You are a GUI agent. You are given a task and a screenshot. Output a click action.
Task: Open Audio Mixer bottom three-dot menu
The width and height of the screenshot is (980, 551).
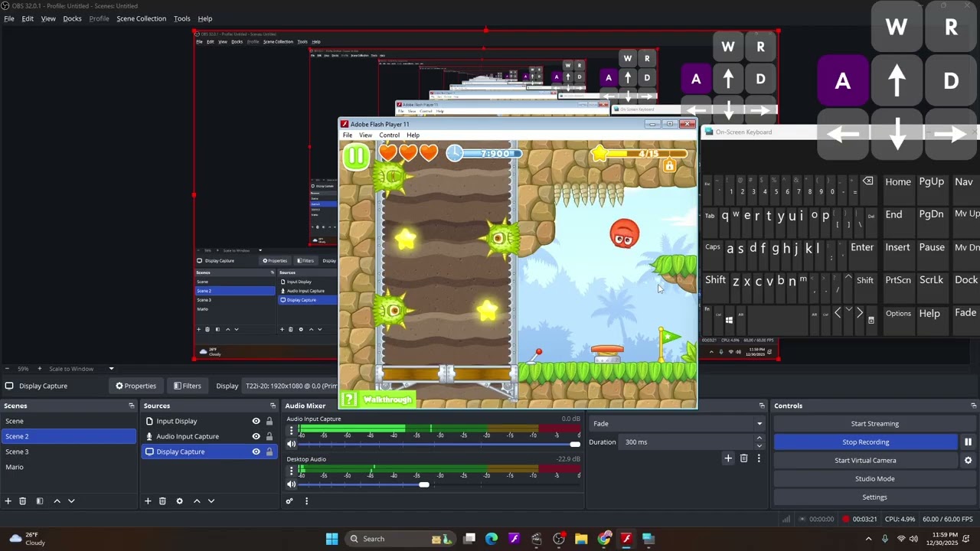click(306, 501)
